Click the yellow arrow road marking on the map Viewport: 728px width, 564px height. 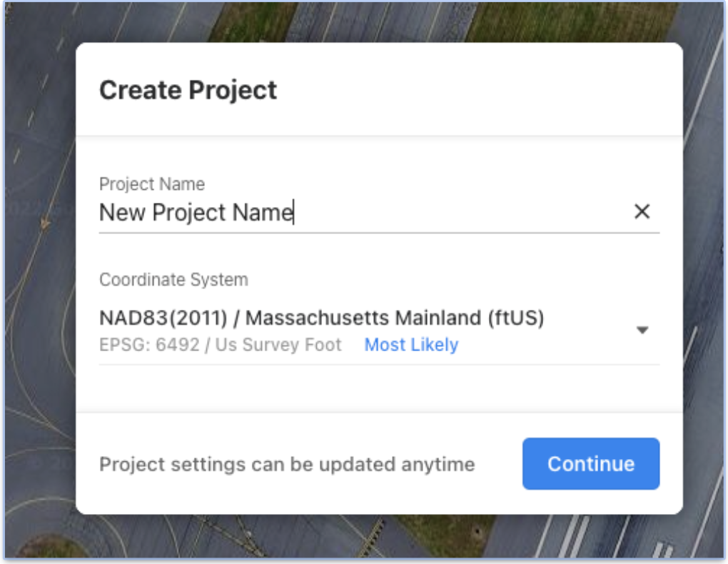point(44,224)
